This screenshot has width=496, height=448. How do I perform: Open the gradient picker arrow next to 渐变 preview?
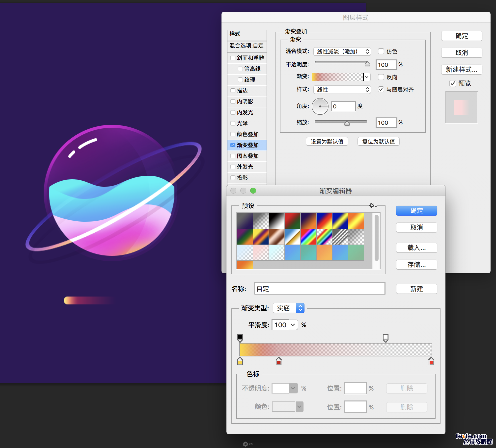(x=367, y=77)
